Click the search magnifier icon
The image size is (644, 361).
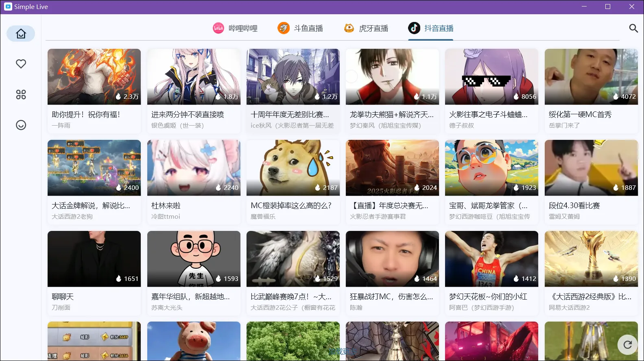[x=633, y=28]
